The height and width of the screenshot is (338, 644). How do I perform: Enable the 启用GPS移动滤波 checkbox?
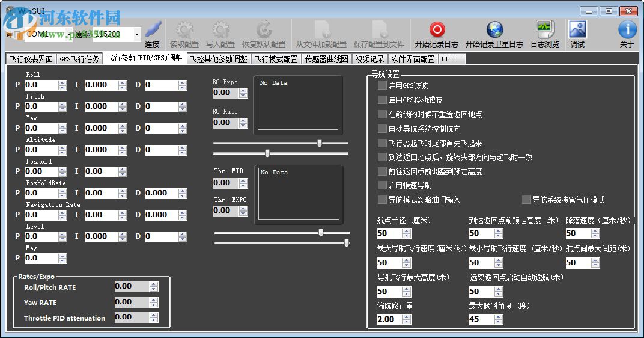pyautogui.click(x=382, y=100)
